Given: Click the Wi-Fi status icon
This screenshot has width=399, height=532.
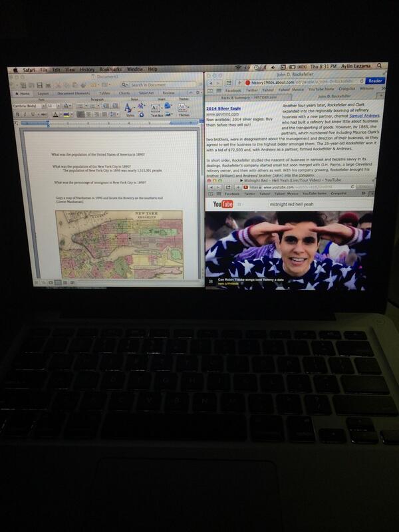Looking at the screenshot, I should click(x=238, y=68).
